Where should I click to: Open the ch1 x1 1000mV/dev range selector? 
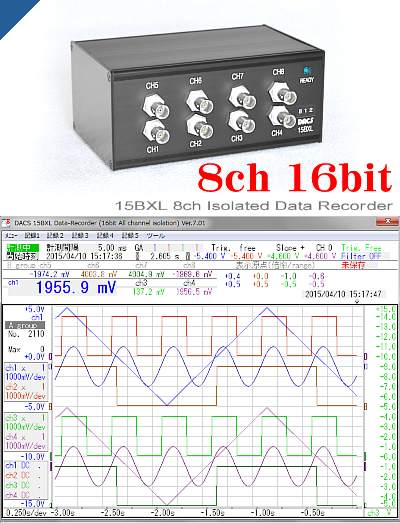coord(25,373)
